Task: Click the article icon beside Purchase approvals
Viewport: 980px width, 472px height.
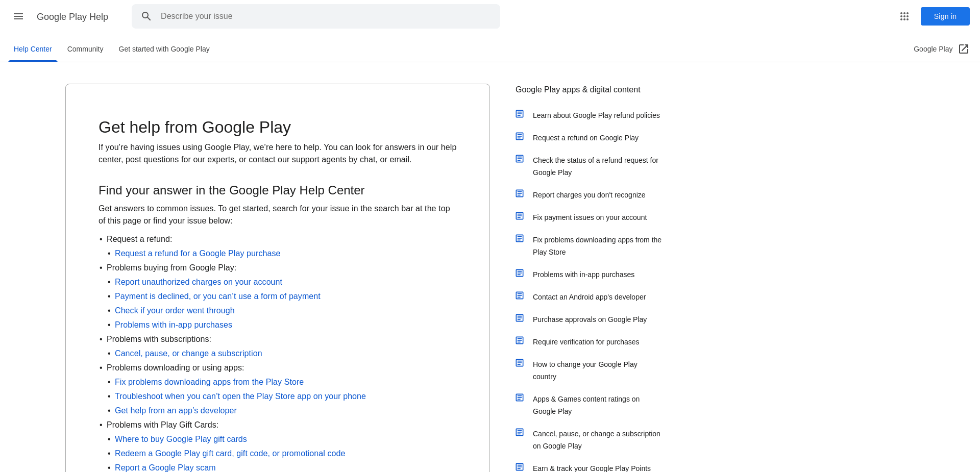Action: tap(520, 318)
